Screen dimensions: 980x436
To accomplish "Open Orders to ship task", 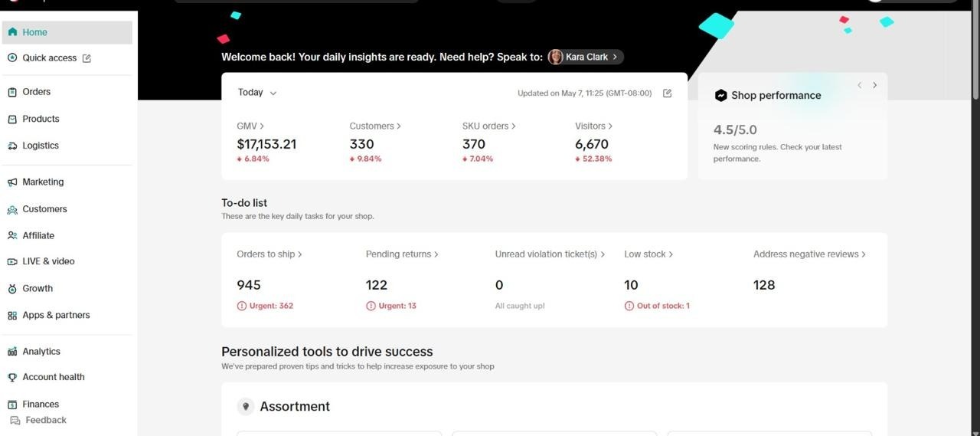I will [269, 254].
